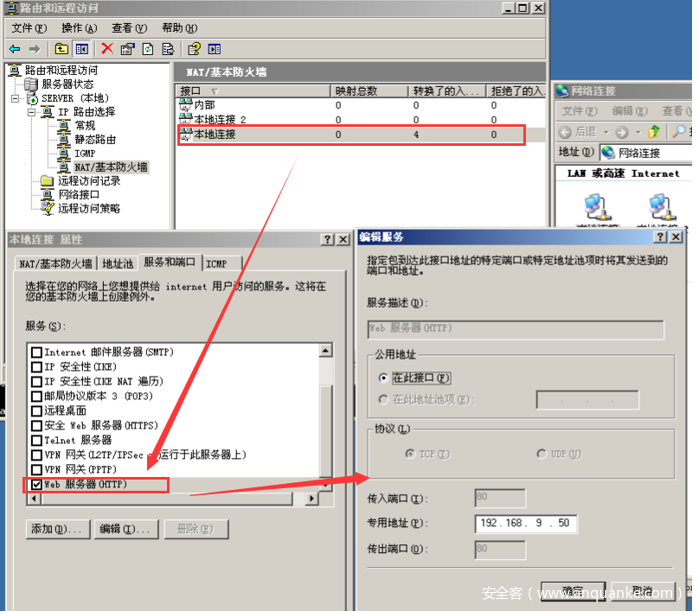
Task: Click help ? button in 本地连接 属性 titlebar
Action: [328, 240]
